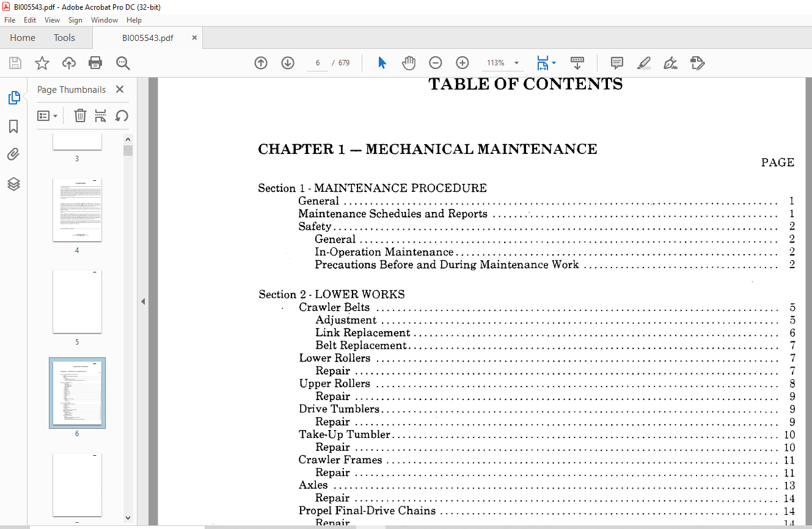Click 'Crawler Belts' contents entry

pyautogui.click(x=334, y=307)
